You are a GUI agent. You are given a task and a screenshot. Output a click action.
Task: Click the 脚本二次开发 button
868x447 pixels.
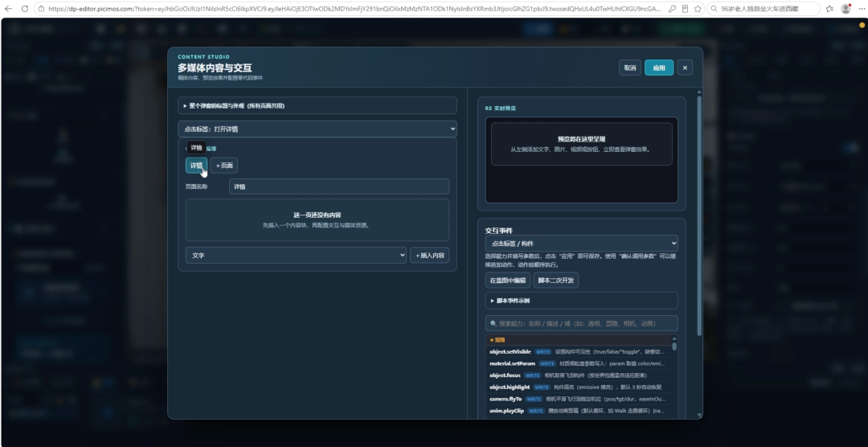click(556, 281)
